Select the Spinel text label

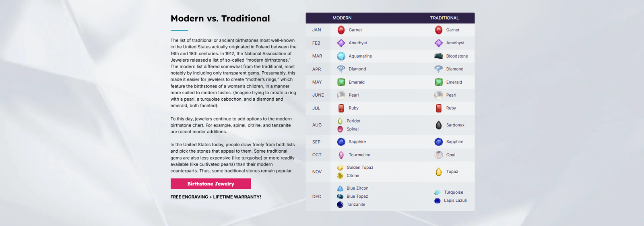coord(353,129)
